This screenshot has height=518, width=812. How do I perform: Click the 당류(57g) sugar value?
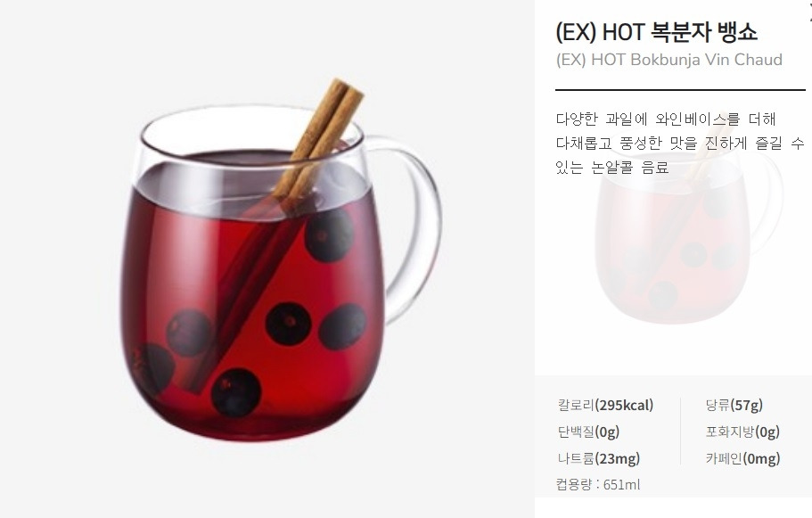[734, 405]
